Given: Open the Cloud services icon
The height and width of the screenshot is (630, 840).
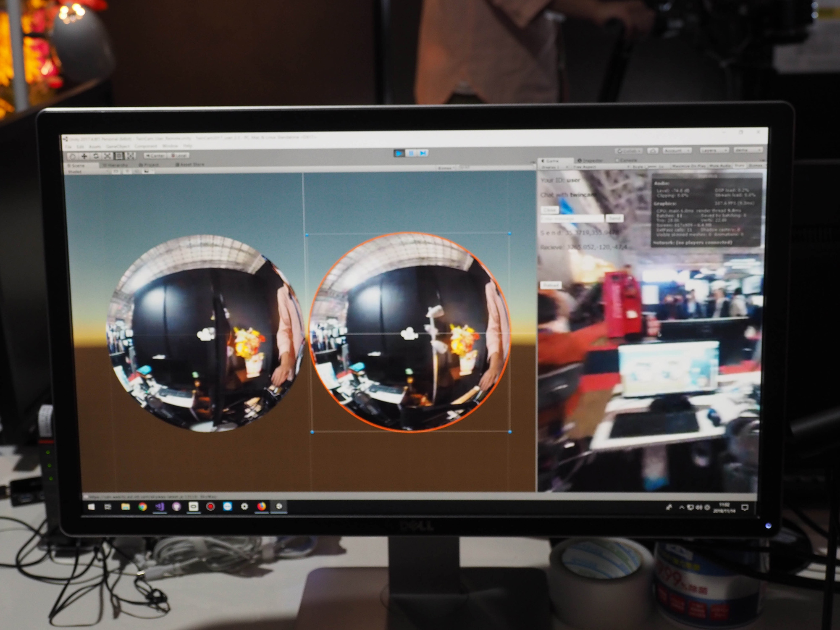Looking at the screenshot, I should pos(652,151).
